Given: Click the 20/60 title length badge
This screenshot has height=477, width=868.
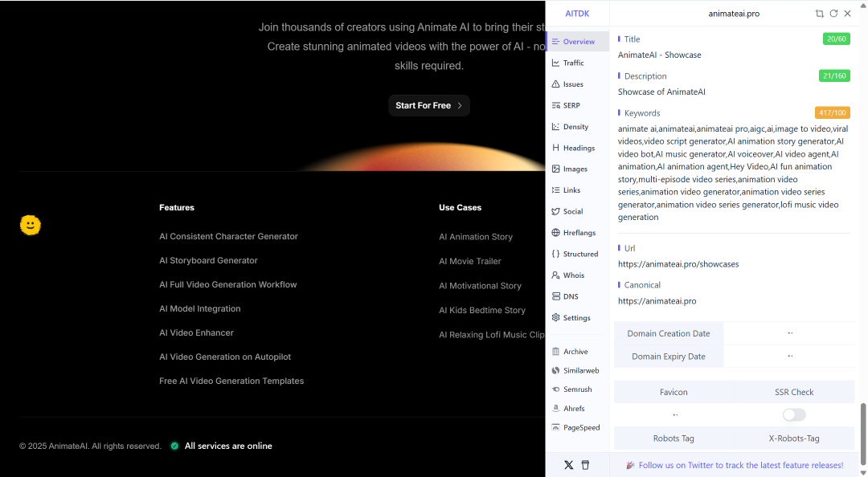Looking at the screenshot, I should point(837,39).
